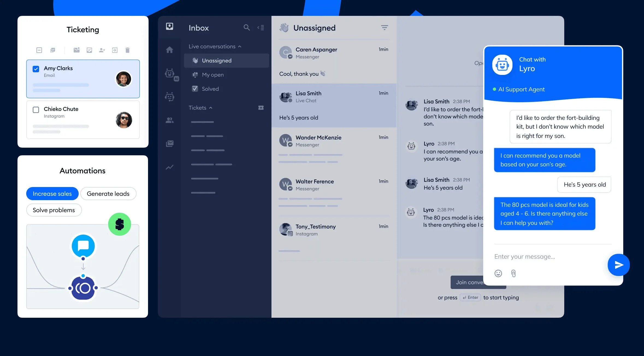Click the mark-solved check icon in Ticketing

[x=89, y=50]
